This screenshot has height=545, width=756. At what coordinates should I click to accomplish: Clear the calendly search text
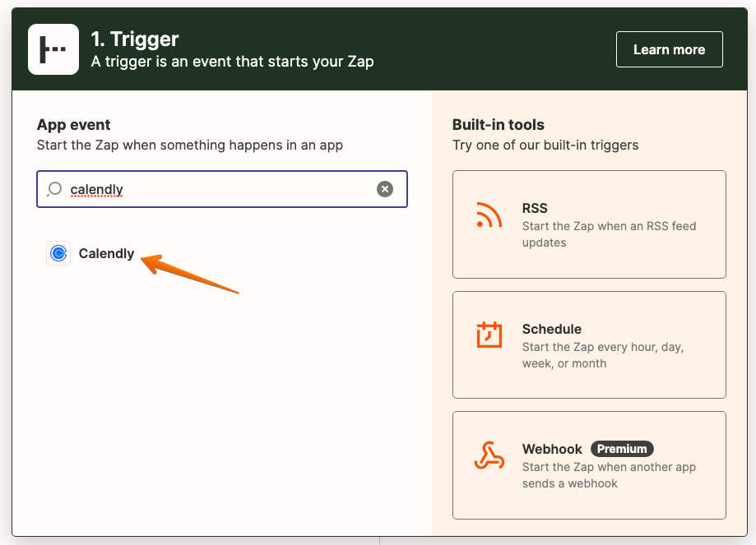[385, 189]
